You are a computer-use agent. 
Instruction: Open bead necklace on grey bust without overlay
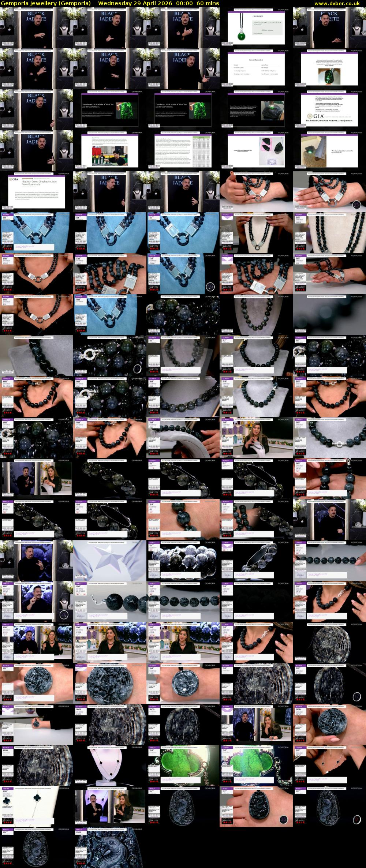pos(256,315)
